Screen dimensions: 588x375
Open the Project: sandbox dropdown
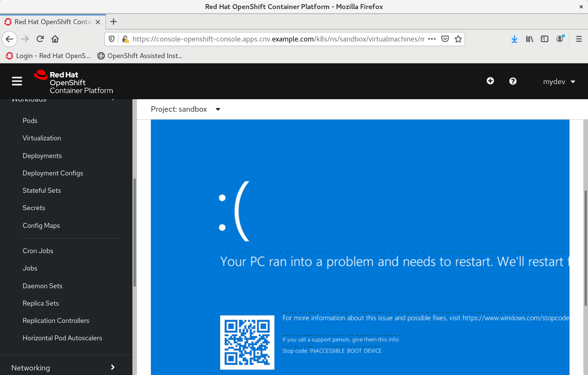[x=185, y=109]
